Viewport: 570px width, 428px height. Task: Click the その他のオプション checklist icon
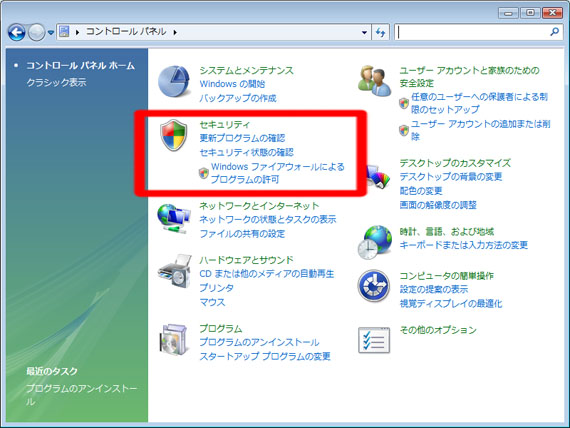[374, 340]
